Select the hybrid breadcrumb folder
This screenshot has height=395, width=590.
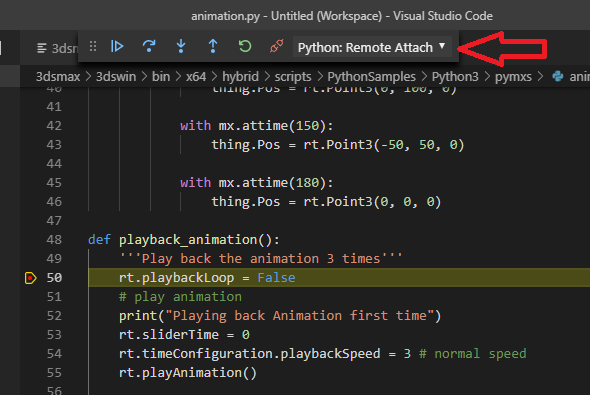[x=240, y=77]
